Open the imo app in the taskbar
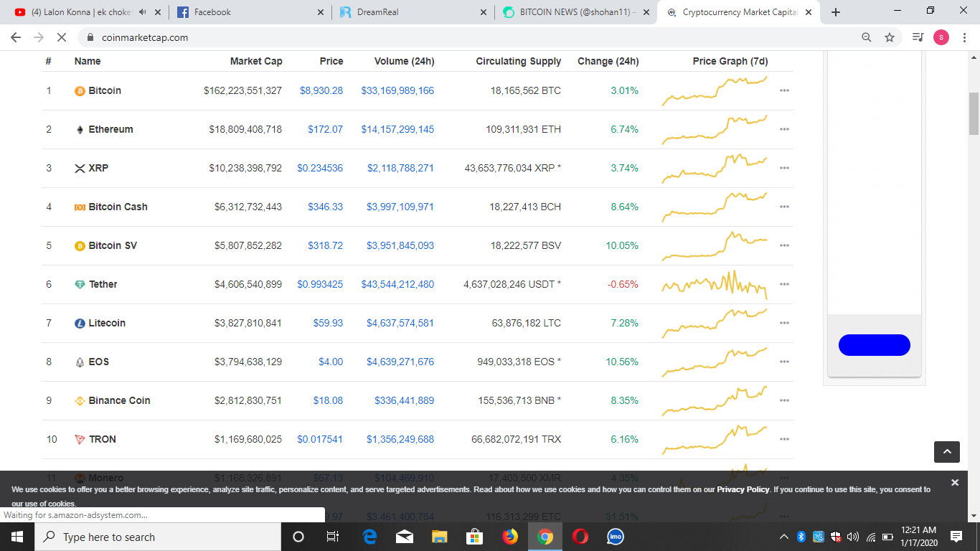This screenshot has width=980, height=551. coord(615,537)
